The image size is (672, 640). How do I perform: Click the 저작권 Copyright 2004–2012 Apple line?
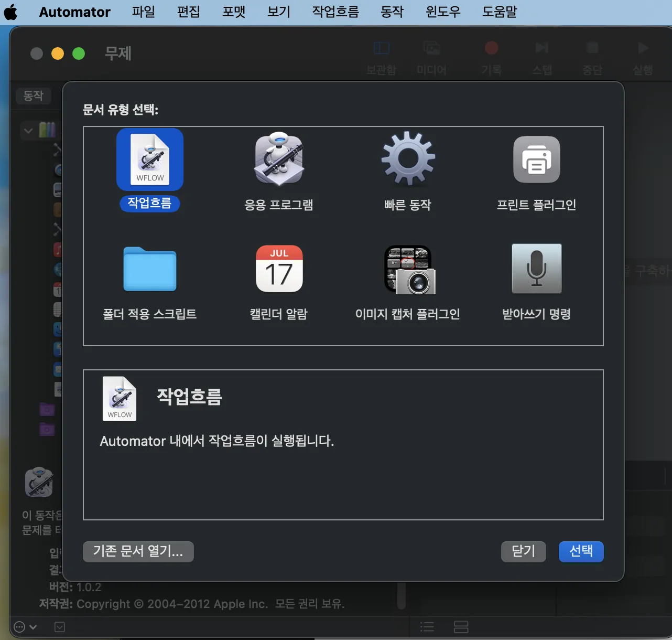[x=192, y=604]
